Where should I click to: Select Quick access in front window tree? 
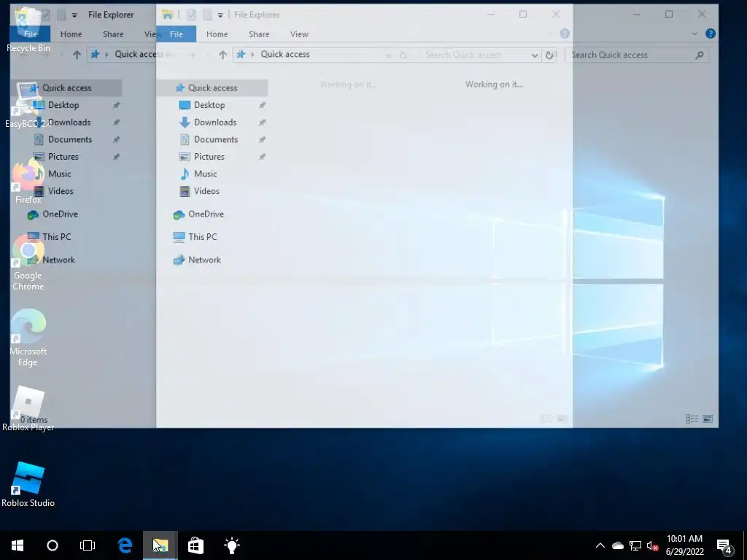pyautogui.click(x=212, y=87)
